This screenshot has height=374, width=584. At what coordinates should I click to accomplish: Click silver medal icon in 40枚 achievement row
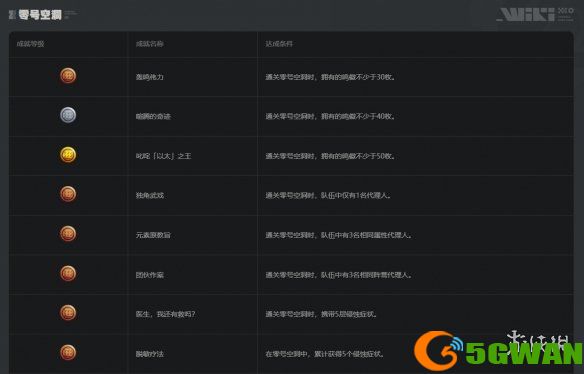tap(68, 115)
